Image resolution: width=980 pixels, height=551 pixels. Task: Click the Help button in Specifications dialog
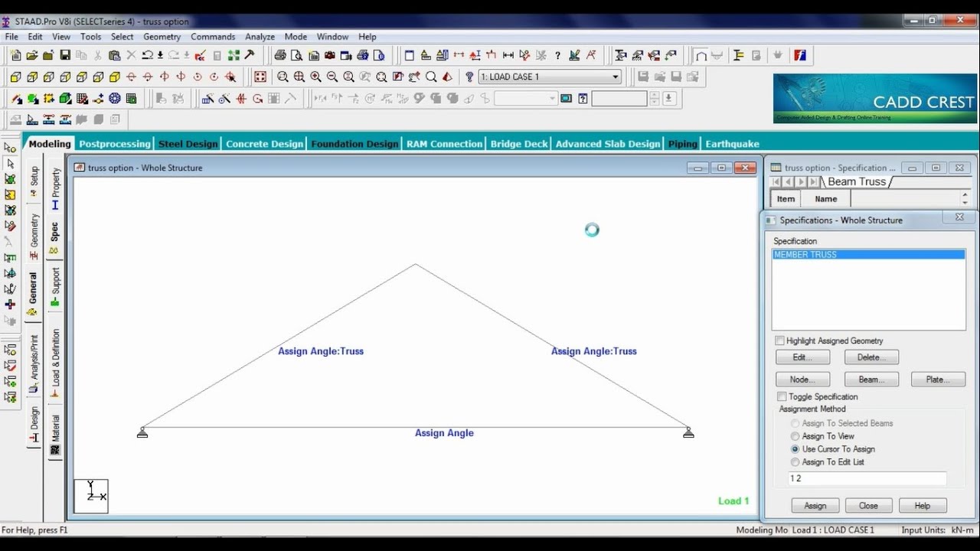pyautogui.click(x=923, y=506)
